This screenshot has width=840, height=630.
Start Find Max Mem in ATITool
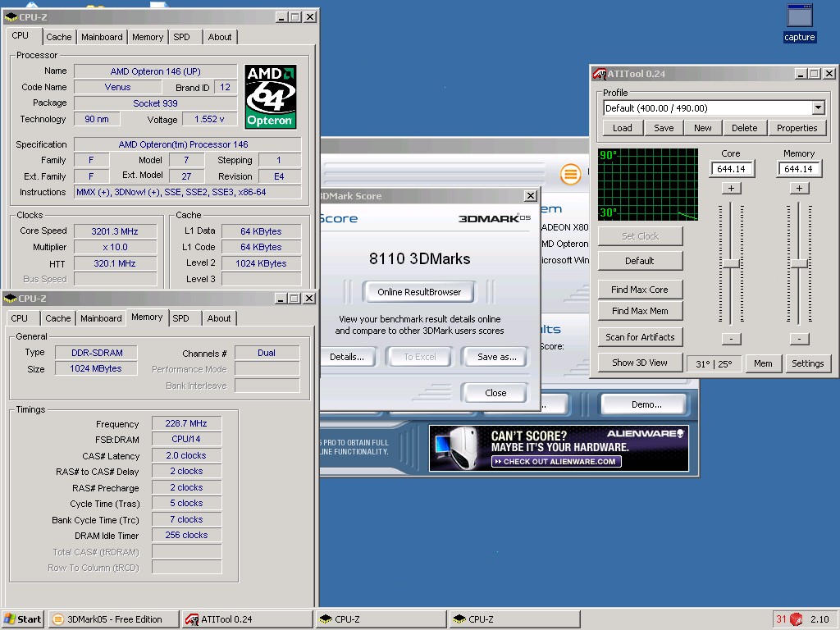[x=640, y=311]
